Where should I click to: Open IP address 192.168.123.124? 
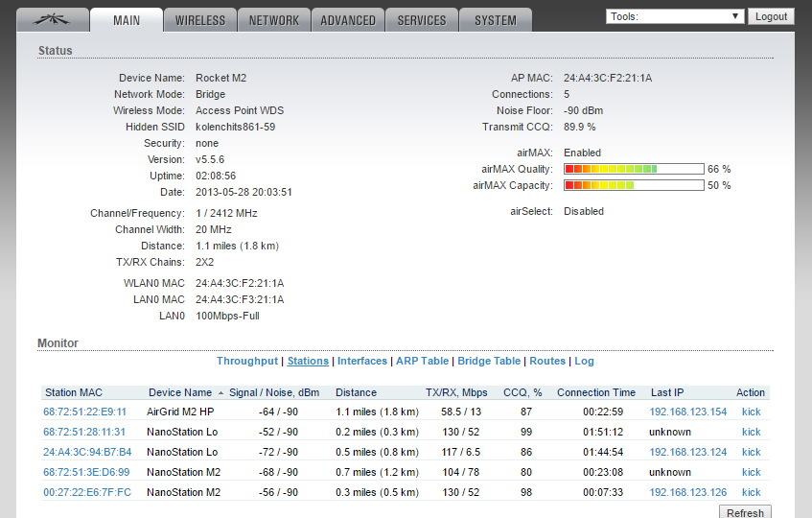point(688,452)
